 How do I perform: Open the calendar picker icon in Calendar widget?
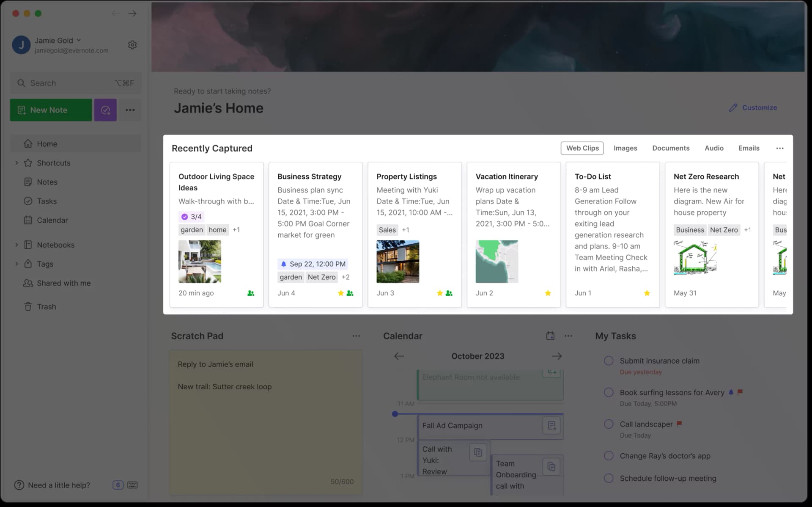click(x=550, y=336)
